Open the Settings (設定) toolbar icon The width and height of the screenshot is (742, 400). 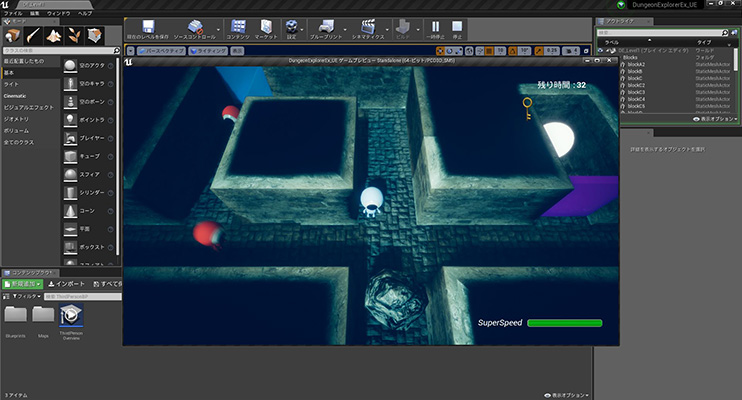(x=292, y=27)
